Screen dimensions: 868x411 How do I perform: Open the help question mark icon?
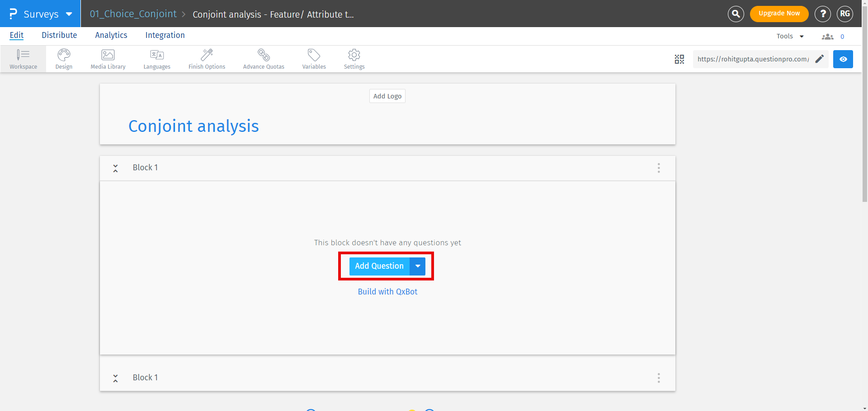pos(823,14)
